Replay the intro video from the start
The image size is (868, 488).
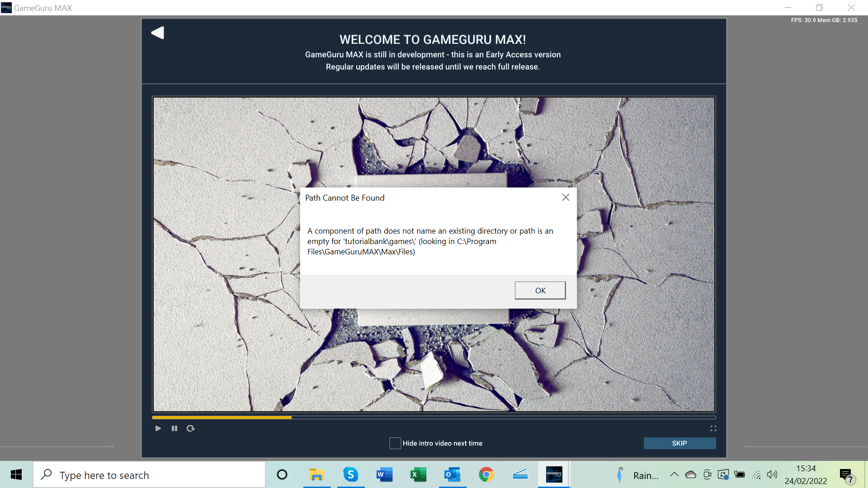point(190,428)
